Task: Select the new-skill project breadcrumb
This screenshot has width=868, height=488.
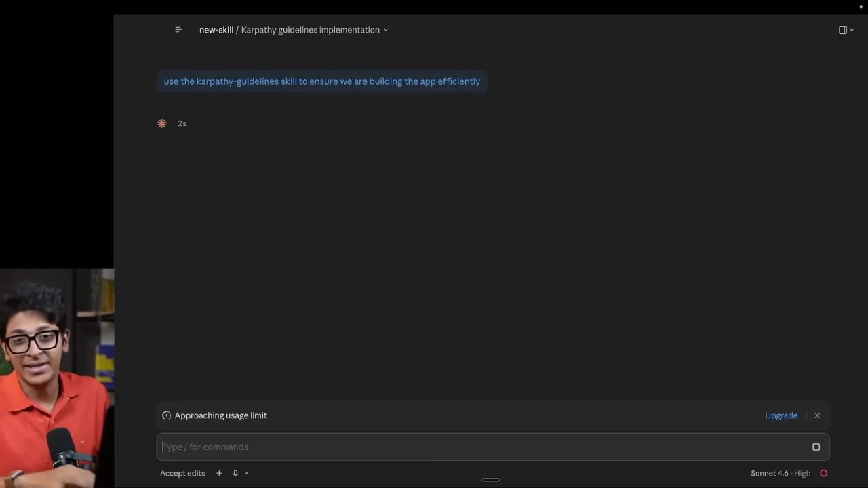Action: (216, 30)
